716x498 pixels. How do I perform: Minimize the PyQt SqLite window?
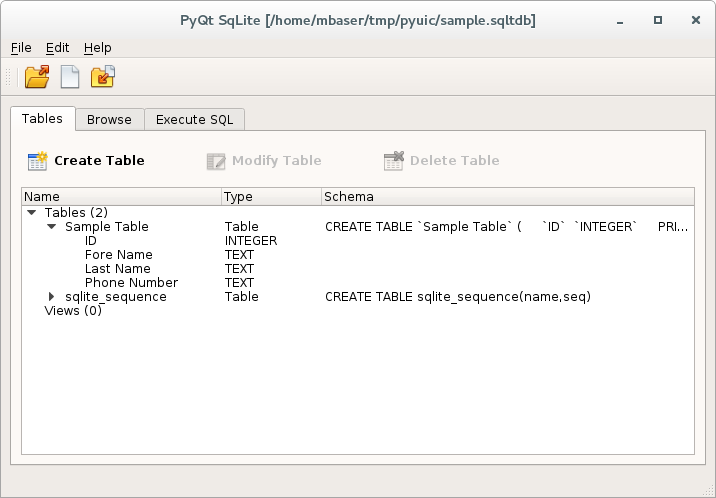pyautogui.click(x=620, y=21)
